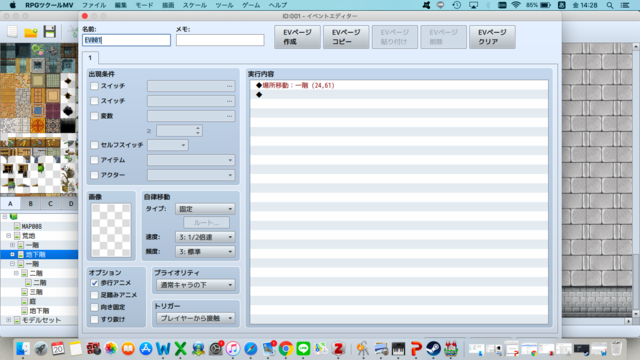The image size is (640, 360).
Task: Open LINE app in the dock
Action: [x=303, y=349]
